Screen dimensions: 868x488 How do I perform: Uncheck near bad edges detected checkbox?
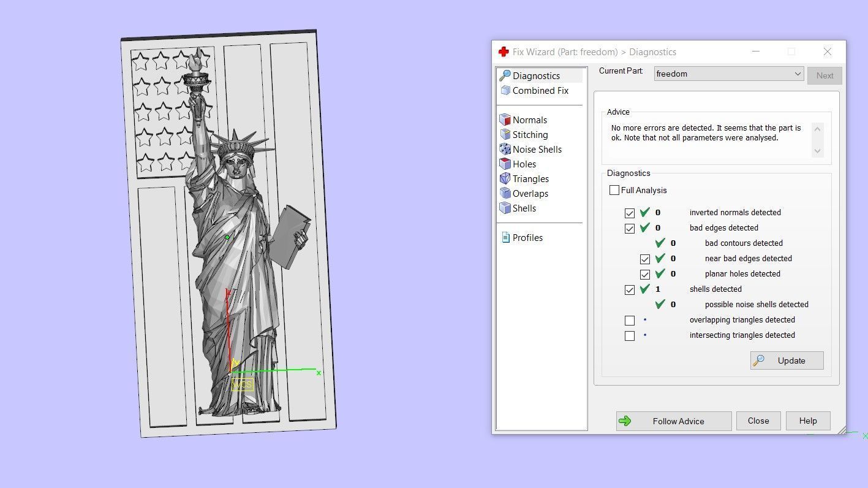645,259
